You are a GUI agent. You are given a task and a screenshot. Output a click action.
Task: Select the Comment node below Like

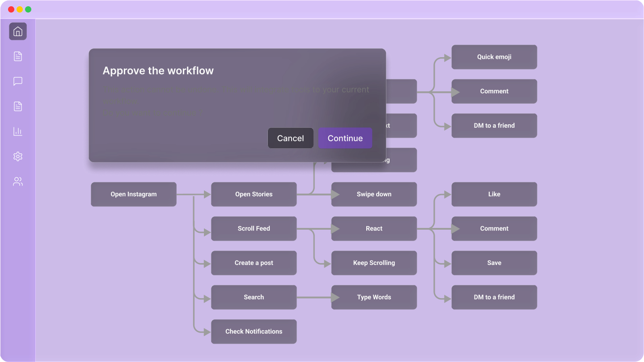(x=494, y=228)
